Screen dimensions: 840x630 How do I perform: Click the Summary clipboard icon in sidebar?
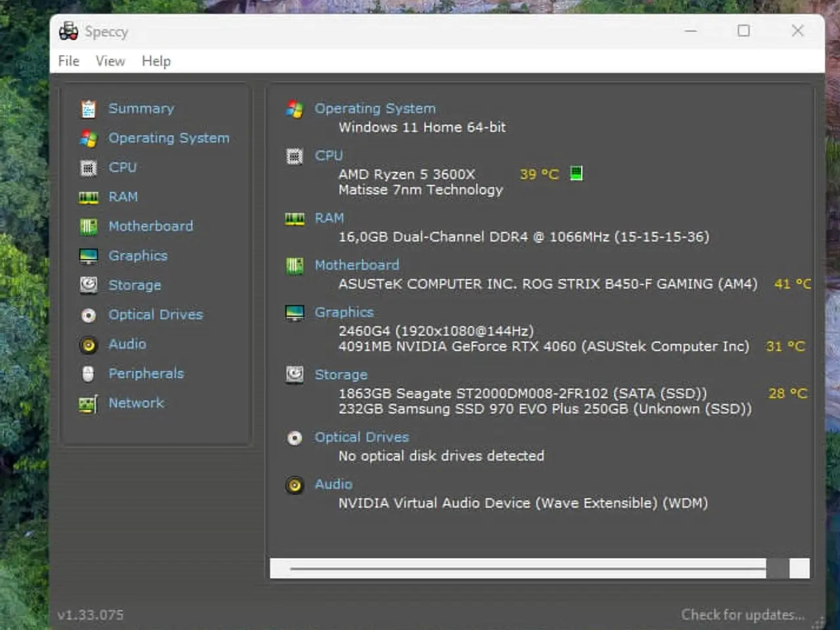89,109
